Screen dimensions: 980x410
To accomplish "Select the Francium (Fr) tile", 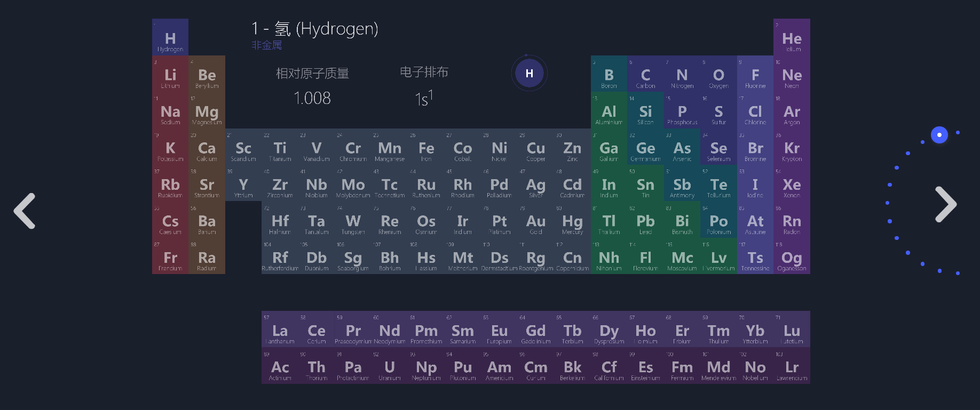I will (170, 256).
